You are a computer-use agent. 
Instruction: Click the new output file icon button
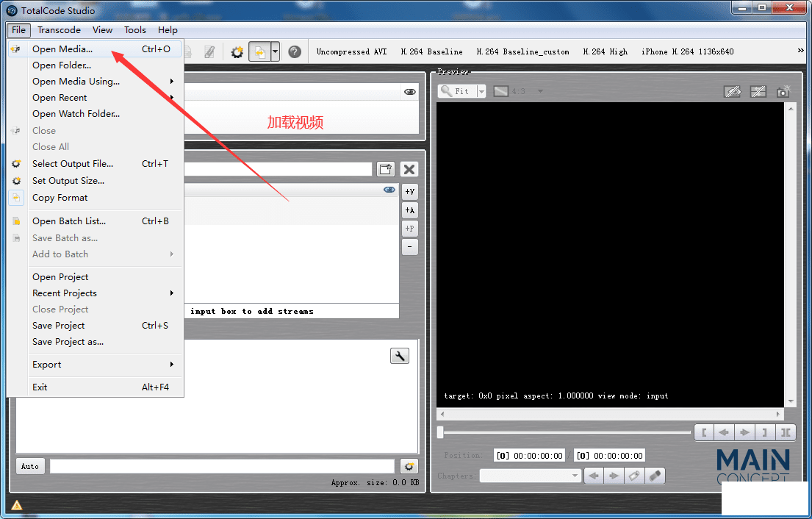[385, 169]
